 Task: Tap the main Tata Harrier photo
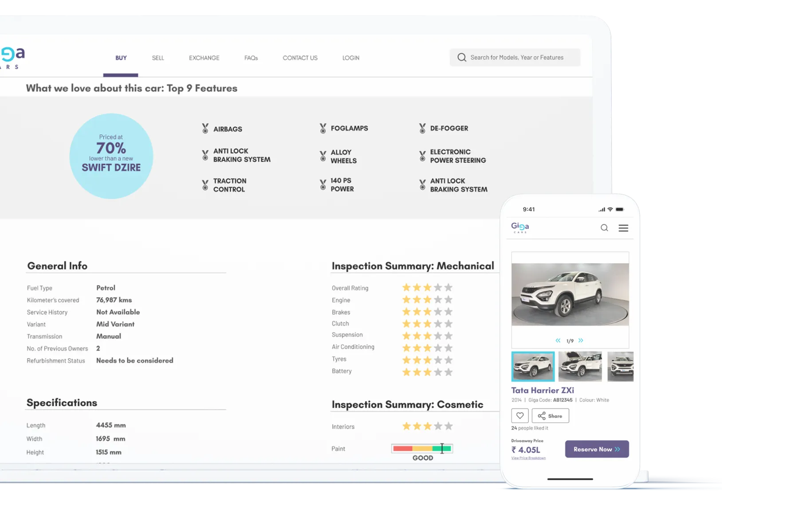pyautogui.click(x=570, y=294)
